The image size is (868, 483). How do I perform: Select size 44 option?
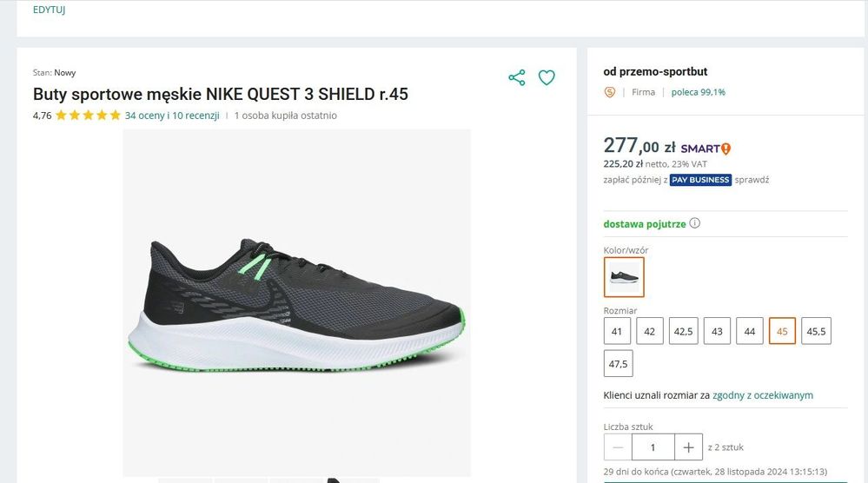pos(750,331)
